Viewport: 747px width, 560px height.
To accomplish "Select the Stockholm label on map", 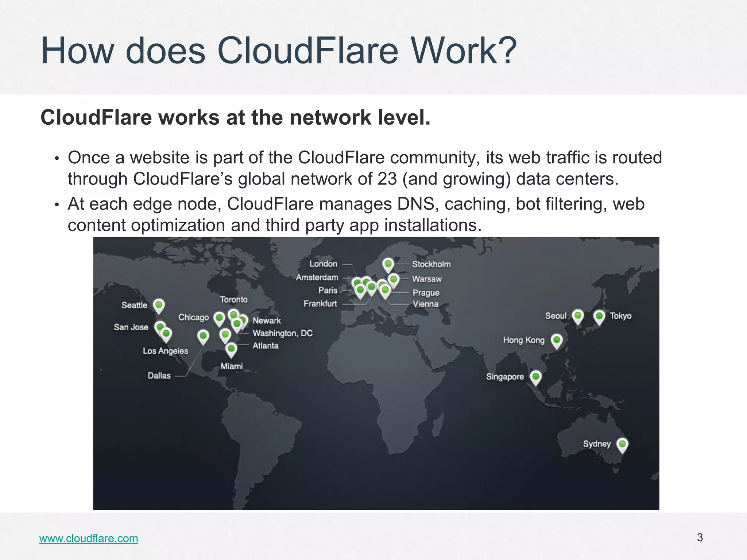I will [431, 264].
